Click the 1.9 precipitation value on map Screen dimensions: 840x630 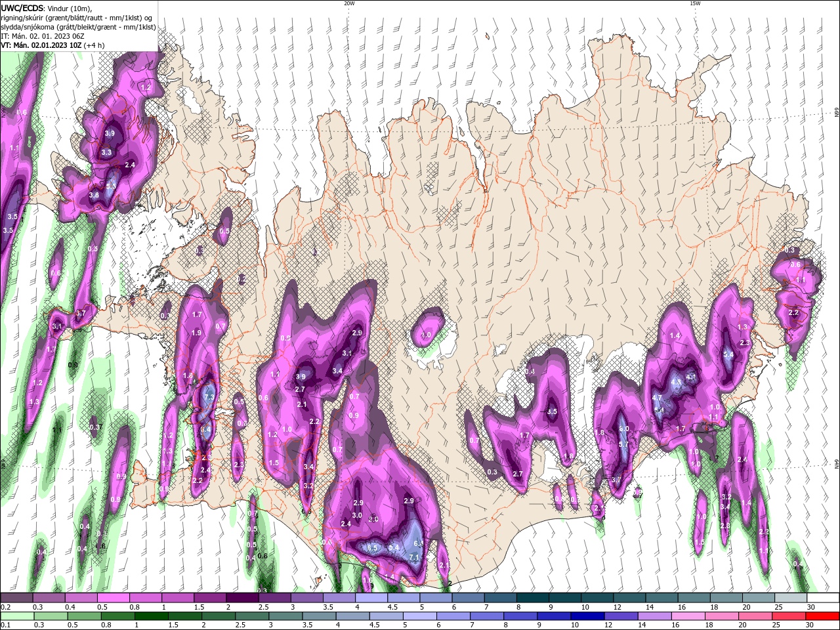coord(196,333)
